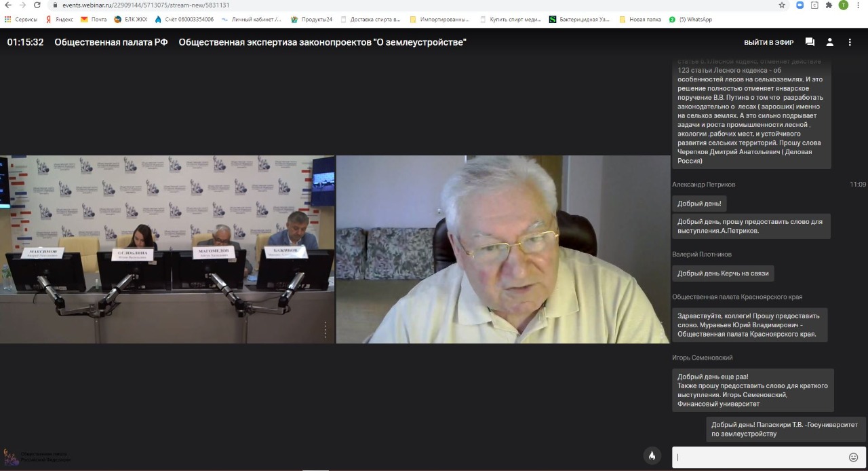Viewport: 868px width, 471px height.
Task: Open the participants list icon
Action: click(x=829, y=42)
